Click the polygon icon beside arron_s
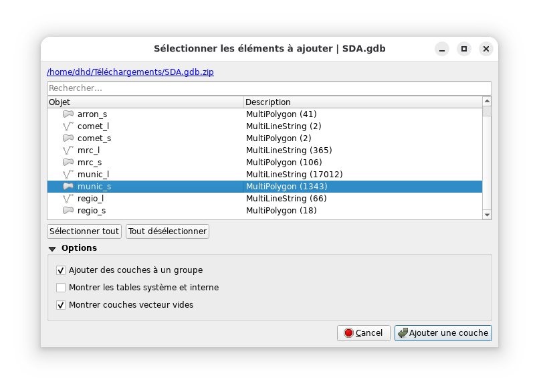539x392 pixels. point(68,114)
